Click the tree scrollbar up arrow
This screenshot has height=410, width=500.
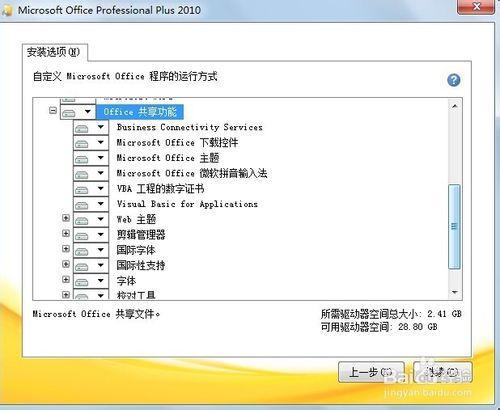[455, 106]
